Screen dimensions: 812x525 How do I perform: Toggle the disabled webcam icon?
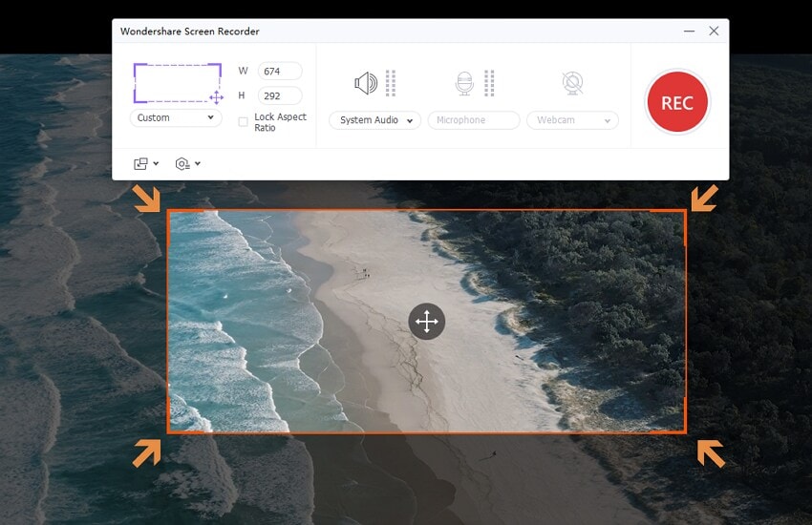pos(573,83)
